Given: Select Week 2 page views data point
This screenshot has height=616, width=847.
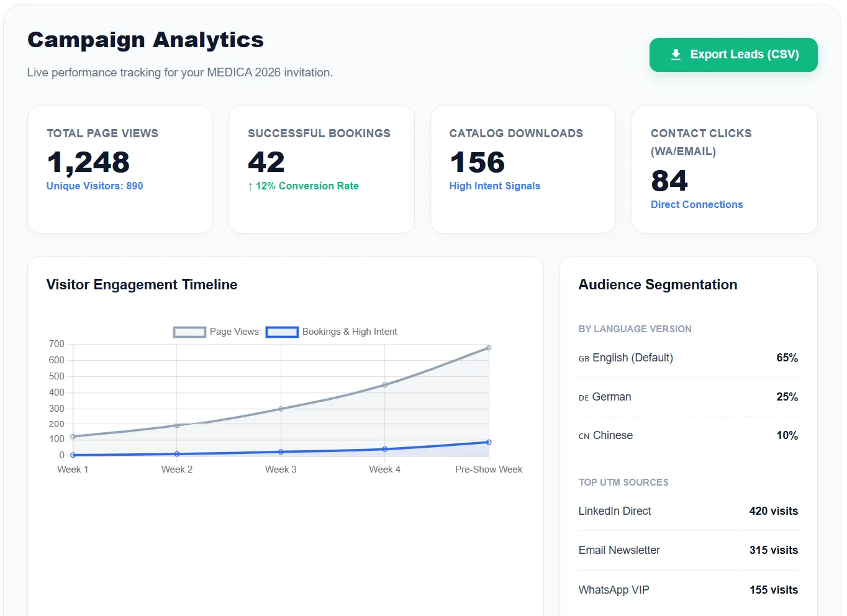Looking at the screenshot, I should 177,425.
